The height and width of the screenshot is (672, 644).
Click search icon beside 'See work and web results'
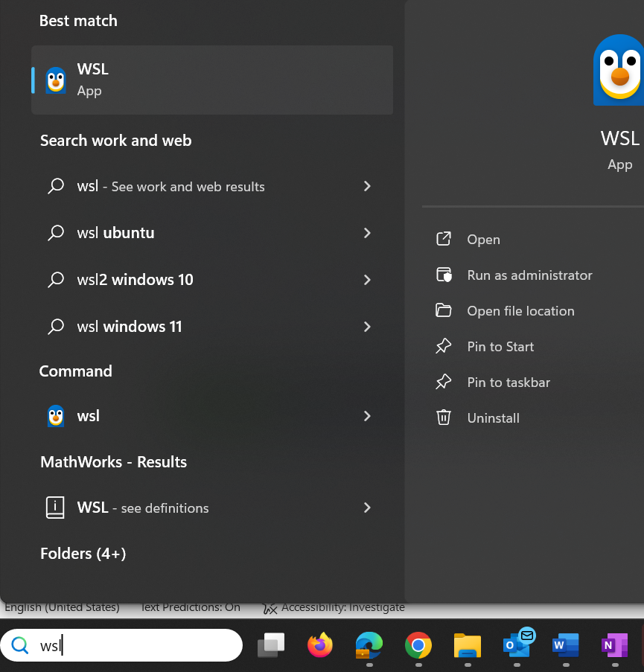click(56, 187)
